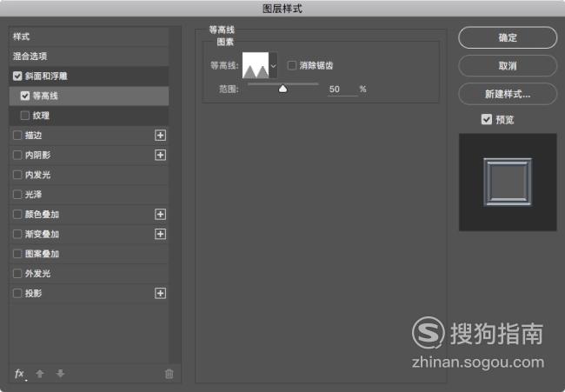
Task: Select the 光泽 row label
Action: 33,195
